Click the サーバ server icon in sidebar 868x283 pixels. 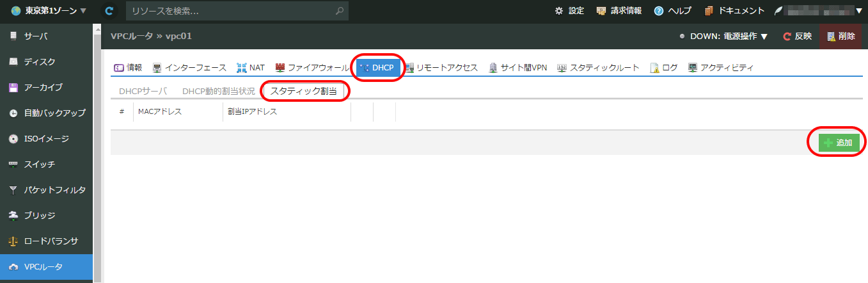pos(13,36)
